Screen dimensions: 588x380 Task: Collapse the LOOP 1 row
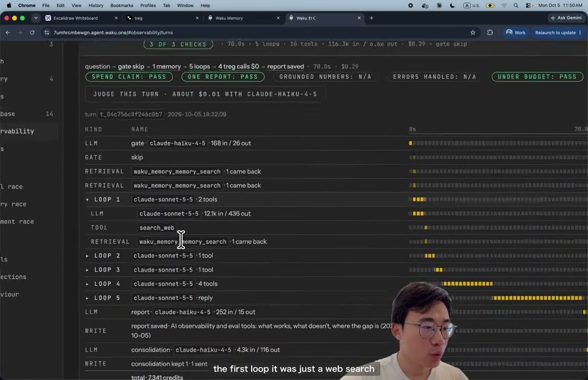88,199
